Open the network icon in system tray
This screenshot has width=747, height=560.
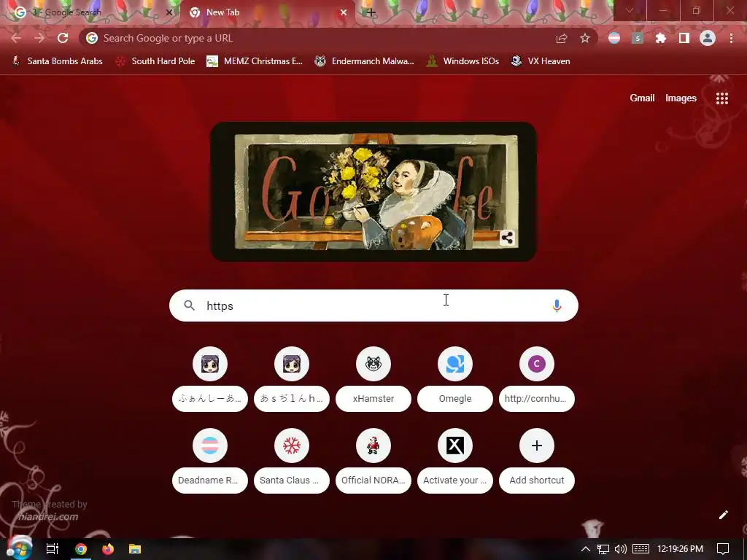click(603, 549)
